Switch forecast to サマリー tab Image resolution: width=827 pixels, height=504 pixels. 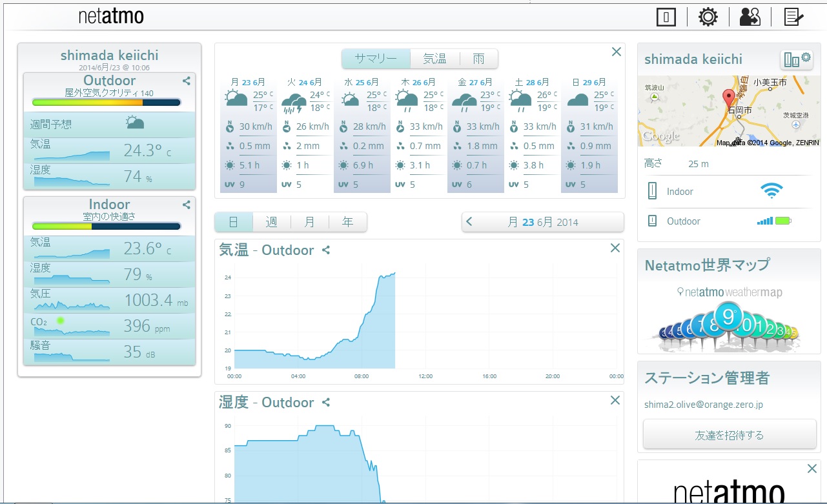point(376,59)
